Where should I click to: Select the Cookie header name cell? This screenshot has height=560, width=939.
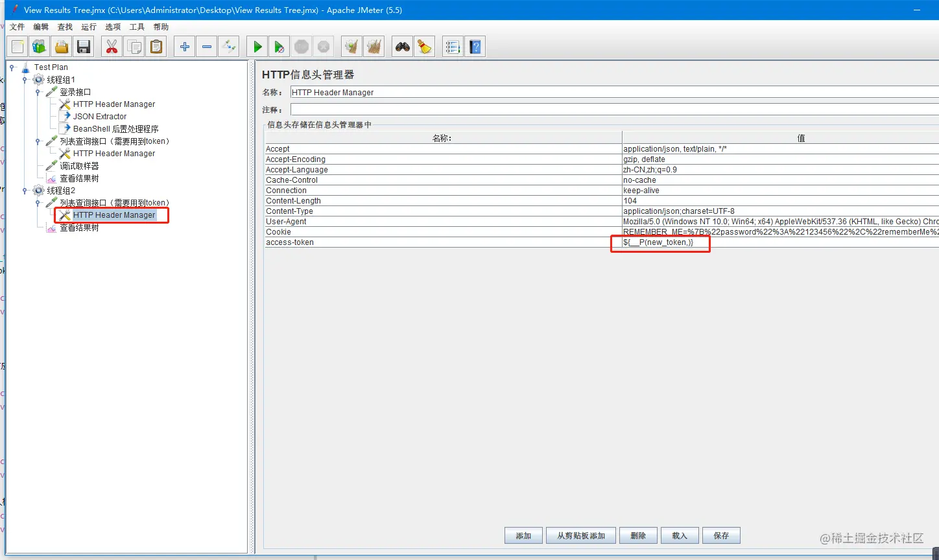point(443,232)
